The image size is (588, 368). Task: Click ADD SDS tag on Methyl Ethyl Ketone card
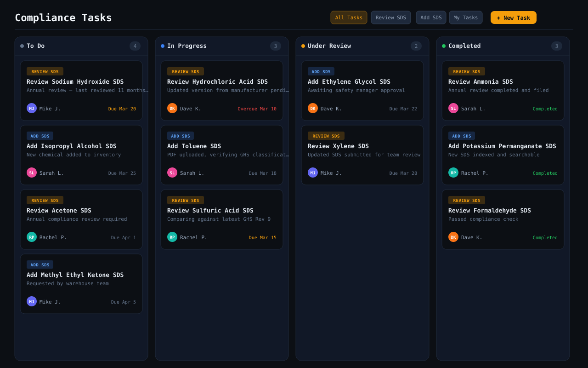[x=40, y=264]
